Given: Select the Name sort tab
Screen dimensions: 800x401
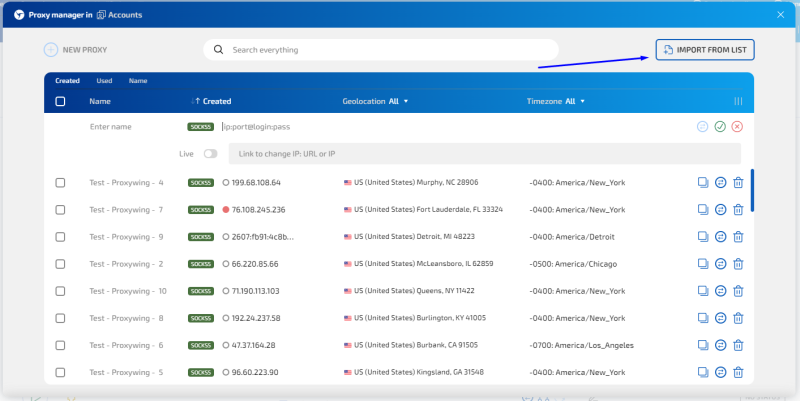Looking at the screenshot, I should (138, 80).
